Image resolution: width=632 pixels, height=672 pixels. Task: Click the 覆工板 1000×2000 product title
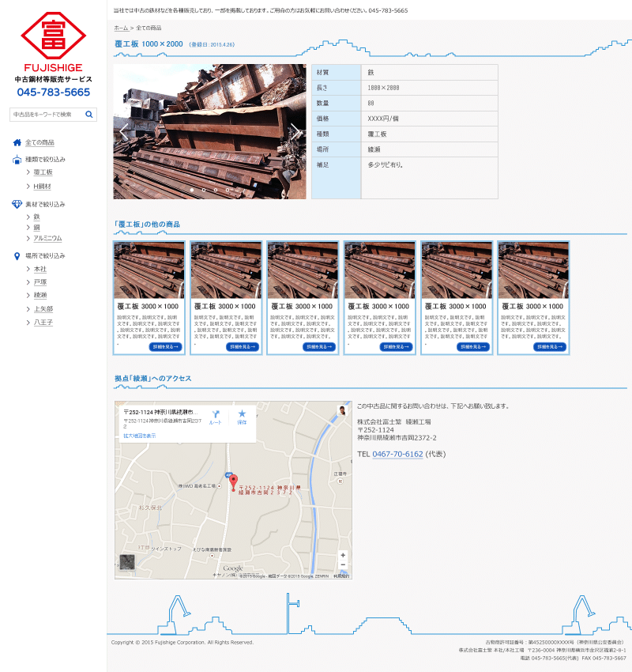(149, 44)
